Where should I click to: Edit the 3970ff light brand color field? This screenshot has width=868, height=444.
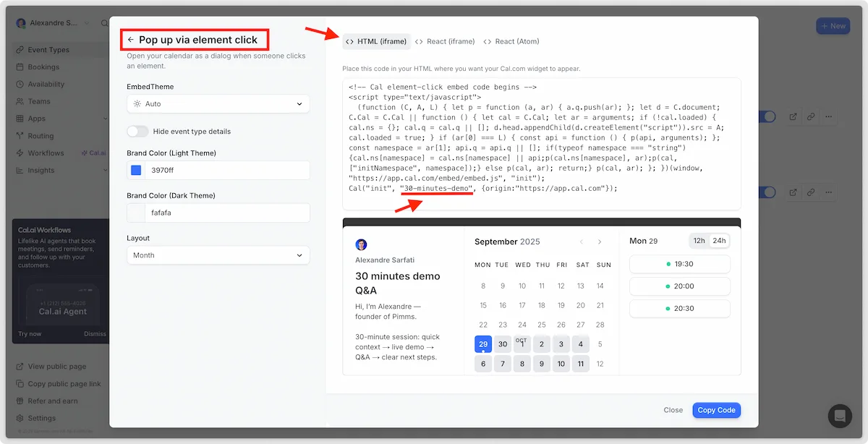point(227,171)
